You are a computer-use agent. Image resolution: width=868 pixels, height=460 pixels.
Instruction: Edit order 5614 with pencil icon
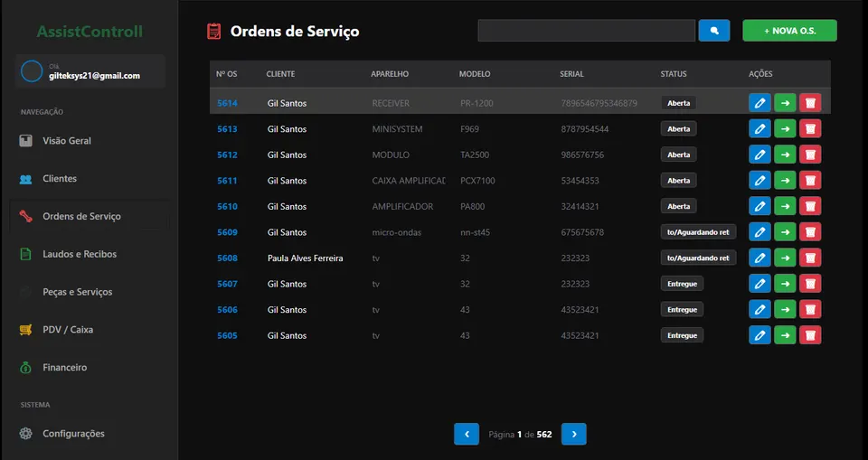pos(759,103)
